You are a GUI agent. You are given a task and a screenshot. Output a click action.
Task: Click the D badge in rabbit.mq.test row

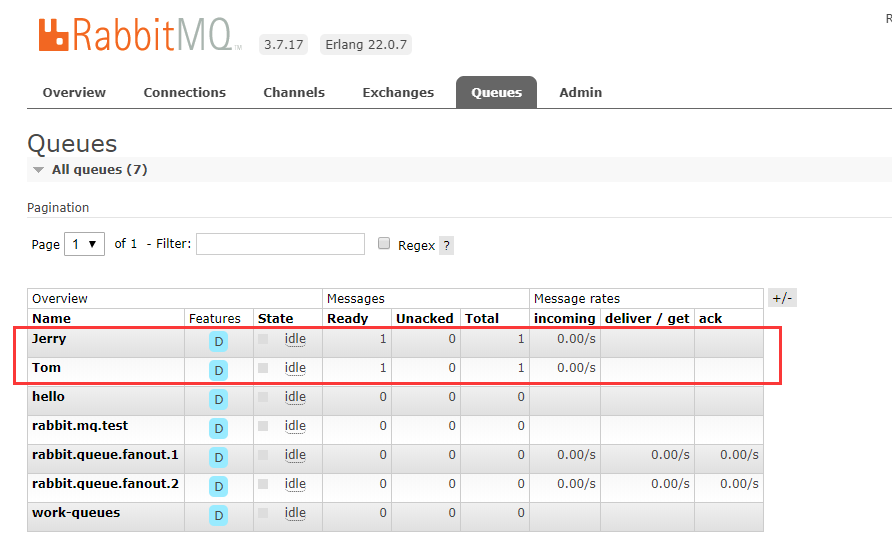tap(218, 429)
